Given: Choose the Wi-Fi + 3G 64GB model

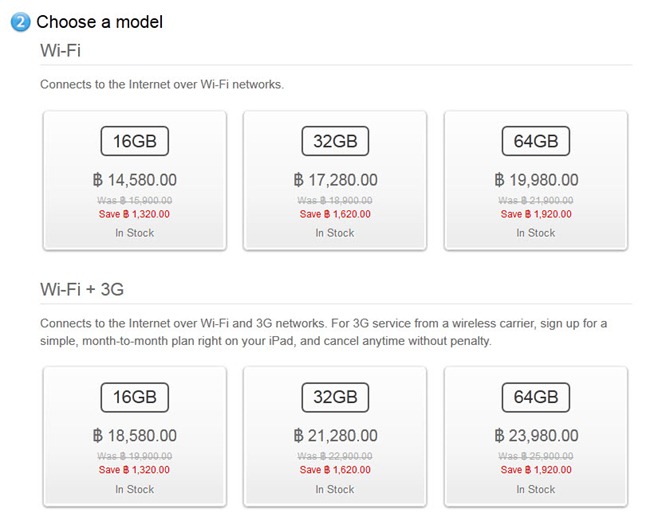Looking at the screenshot, I should point(536,437).
